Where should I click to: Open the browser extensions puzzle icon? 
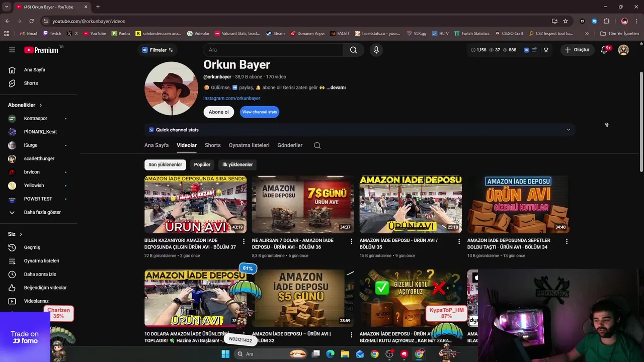(x=606, y=21)
